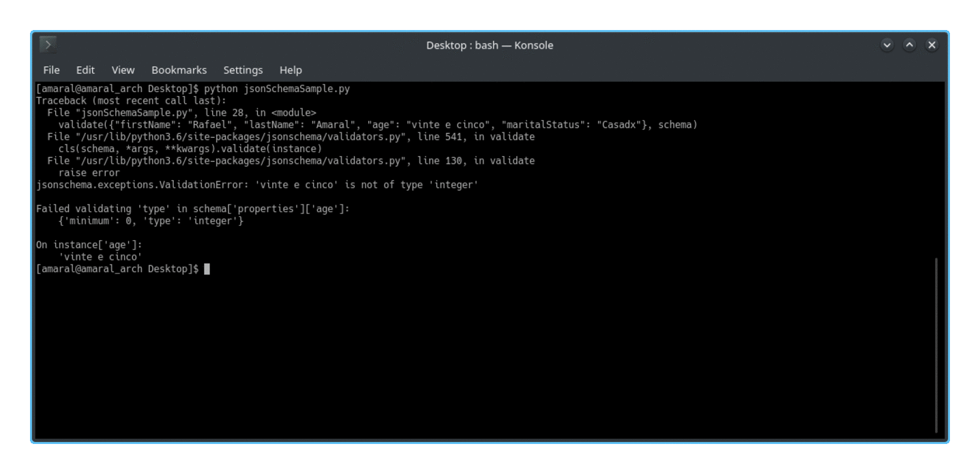Open the Help menu
980x474 pixels.
click(x=290, y=70)
